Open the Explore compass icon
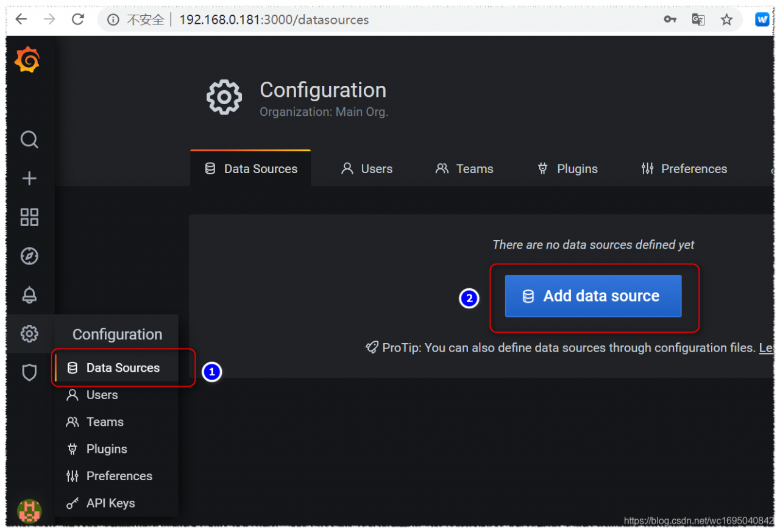 [x=29, y=257]
